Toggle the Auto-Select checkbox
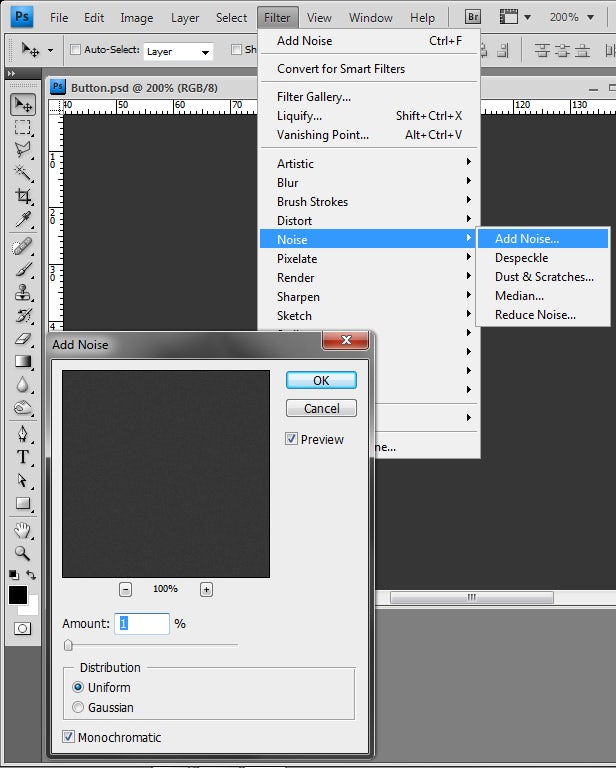This screenshot has width=616, height=768. coord(75,49)
